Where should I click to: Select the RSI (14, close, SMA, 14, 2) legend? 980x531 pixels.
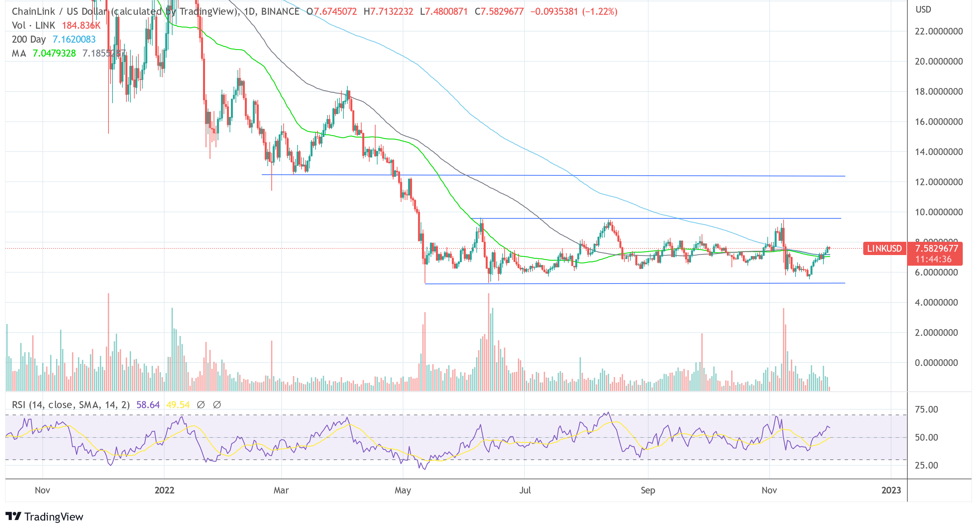pos(71,405)
